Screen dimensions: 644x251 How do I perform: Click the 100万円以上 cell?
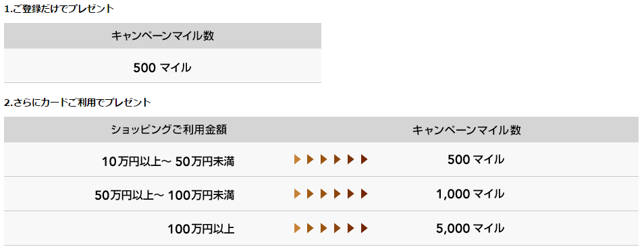(x=201, y=229)
